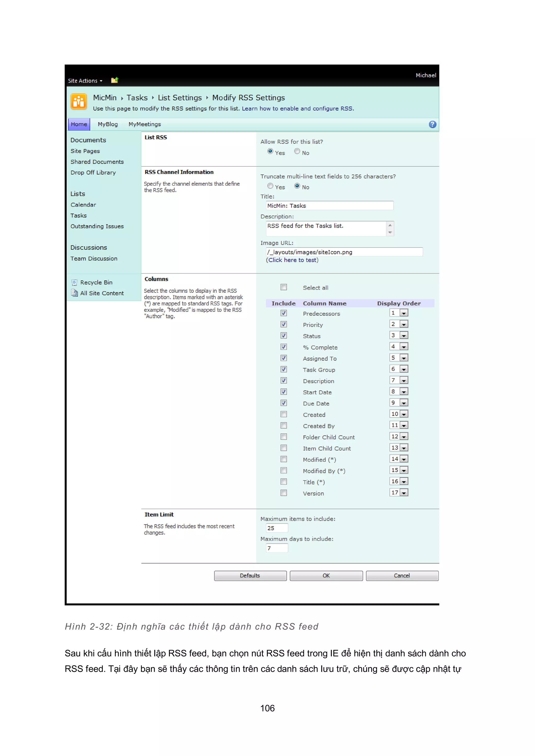Switch to the MyBlog tab
Image resolution: width=535 pixels, height=756 pixels.
click(108, 124)
